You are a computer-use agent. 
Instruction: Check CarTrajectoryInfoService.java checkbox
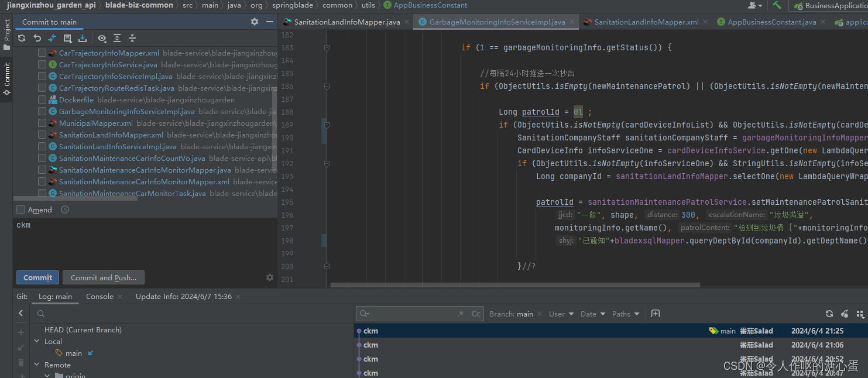42,64
